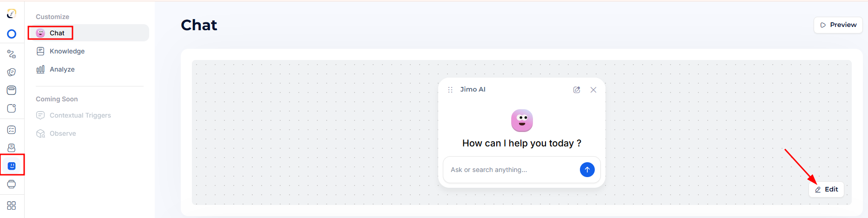Open the stacked frames icon in left rail
Viewport: 868px width, 218px height.
12,184
